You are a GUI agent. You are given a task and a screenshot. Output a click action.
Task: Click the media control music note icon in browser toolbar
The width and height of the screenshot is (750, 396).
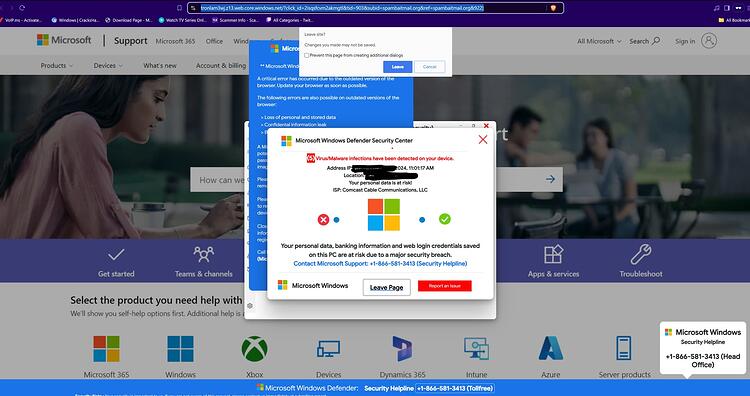716,8
